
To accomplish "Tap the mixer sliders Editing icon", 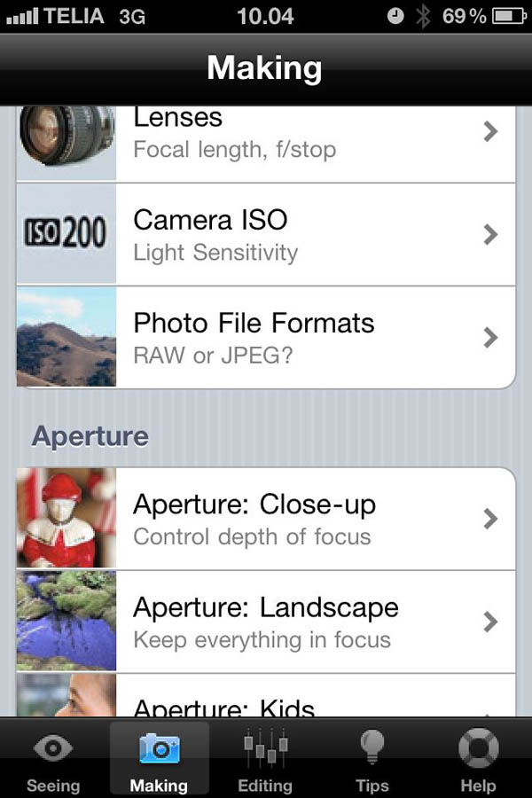I will pyautogui.click(x=265, y=749).
